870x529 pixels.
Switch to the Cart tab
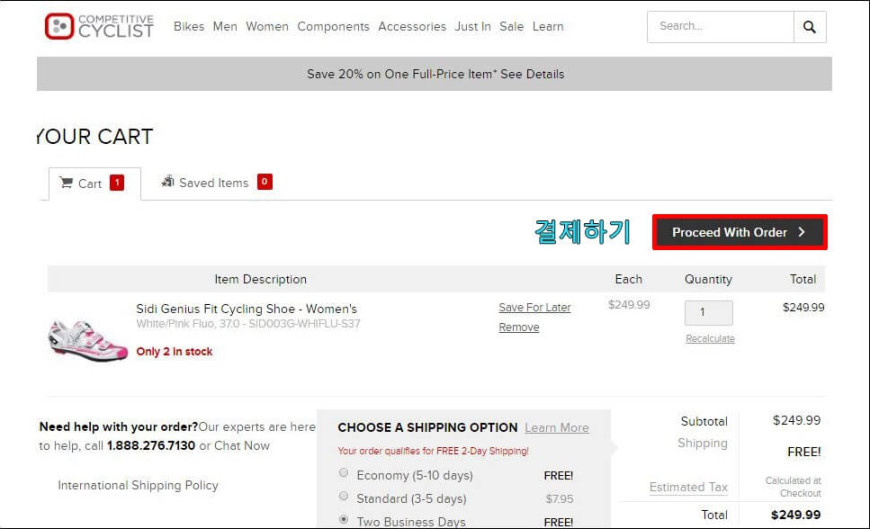(94, 183)
